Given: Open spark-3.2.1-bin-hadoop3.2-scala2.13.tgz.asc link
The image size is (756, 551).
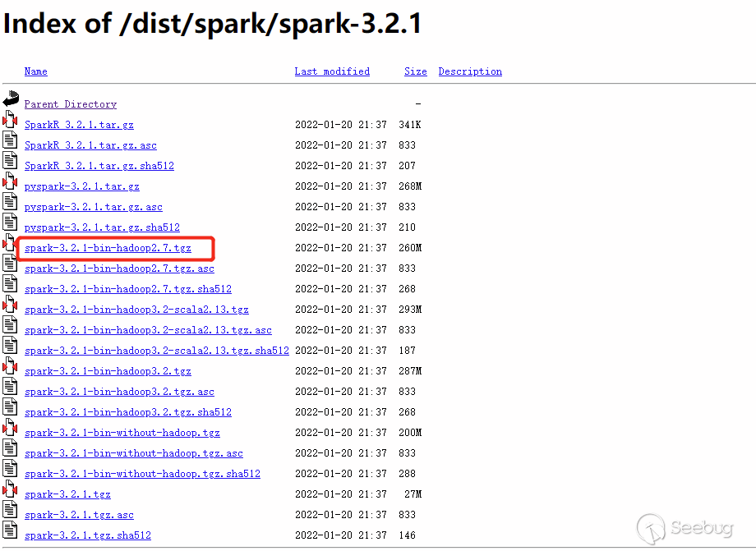Looking at the screenshot, I should coord(149,330).
